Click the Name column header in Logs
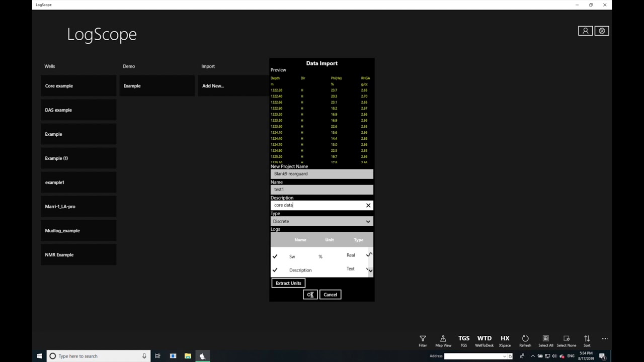Image resolution: width=644 pixels, height=362 pixels. tap(300, 240)
